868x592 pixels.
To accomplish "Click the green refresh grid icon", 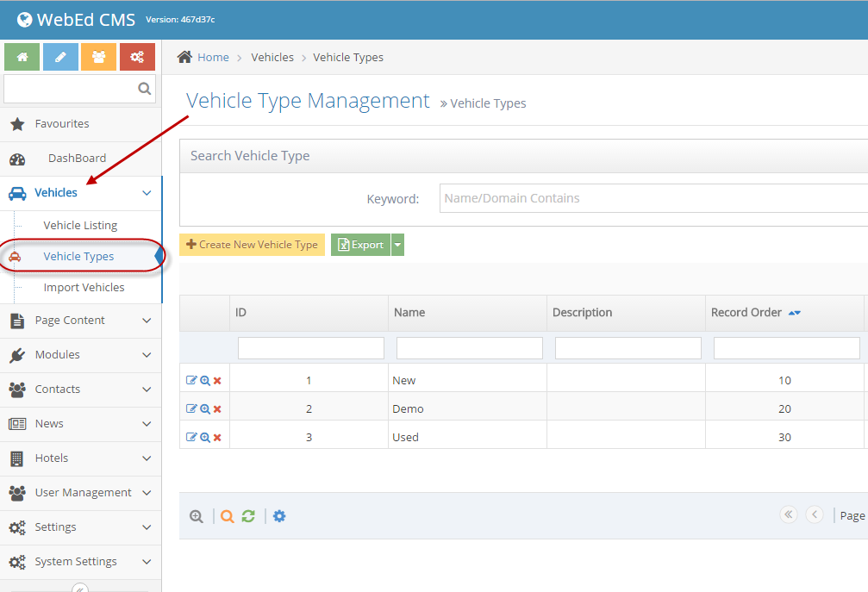I will click(x=248, y=516).
